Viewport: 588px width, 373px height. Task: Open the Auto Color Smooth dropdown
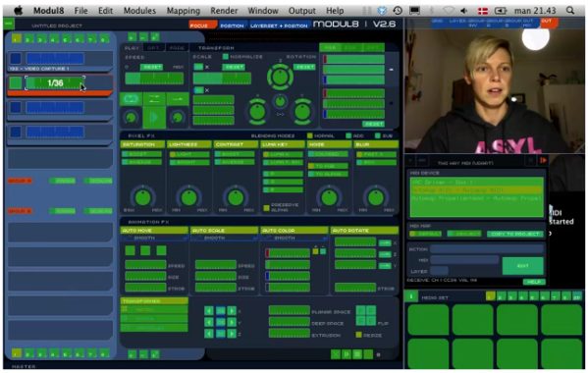(x=294, y=239)
